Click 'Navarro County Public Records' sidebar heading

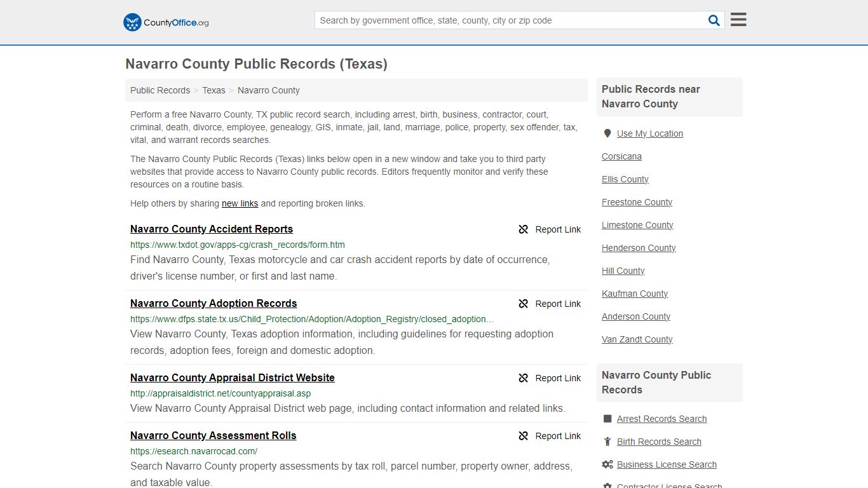656,383
